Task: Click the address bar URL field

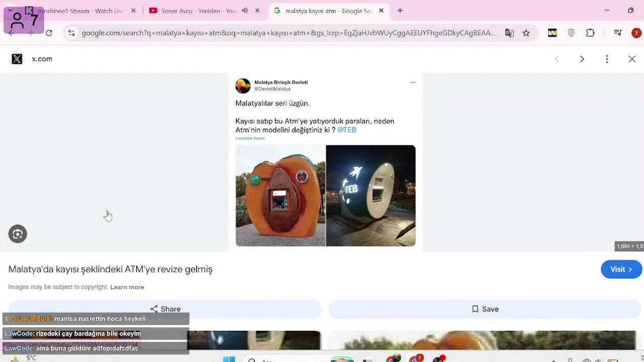Action: (289, 33)
